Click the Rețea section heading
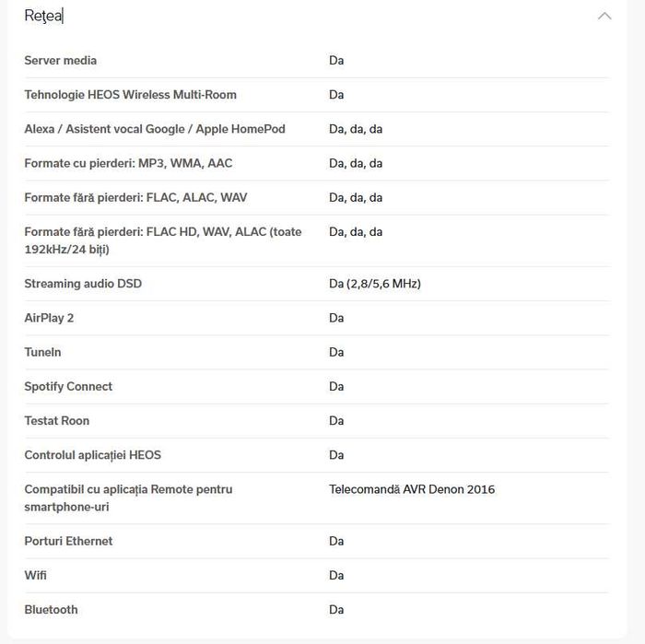The width and height of the screenshot is (645, 644). pyautogui.click(x=43, y=16)
